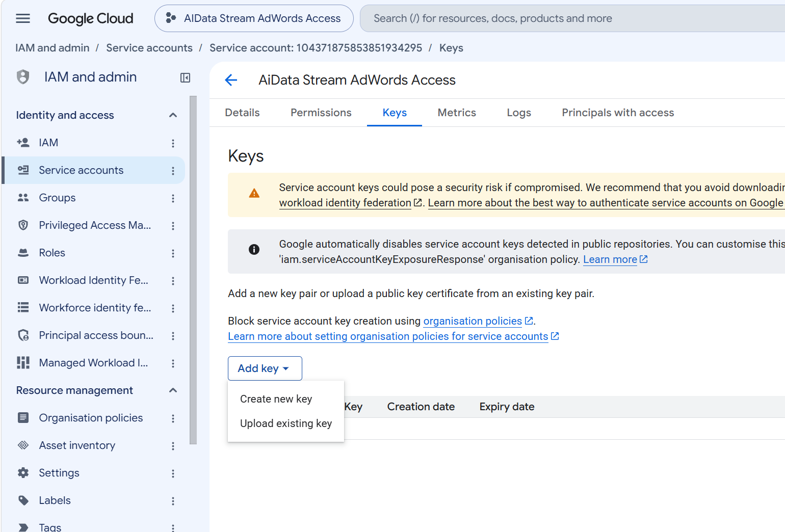Image resolution: width=785 pixels, height=532 pixels.
Task: Open more options for Privileged Access Manager
Action: [173, 226]
